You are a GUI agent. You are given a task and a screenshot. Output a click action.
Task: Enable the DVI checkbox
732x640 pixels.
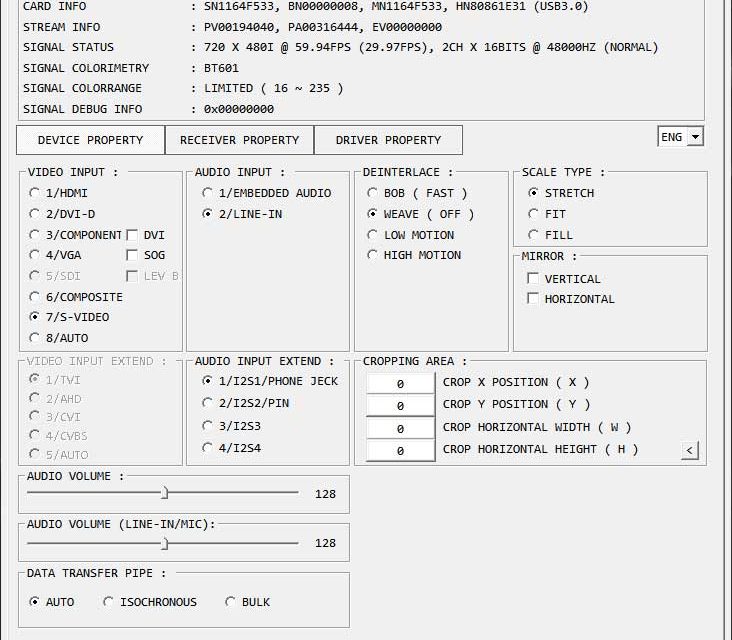pos(132,235)
